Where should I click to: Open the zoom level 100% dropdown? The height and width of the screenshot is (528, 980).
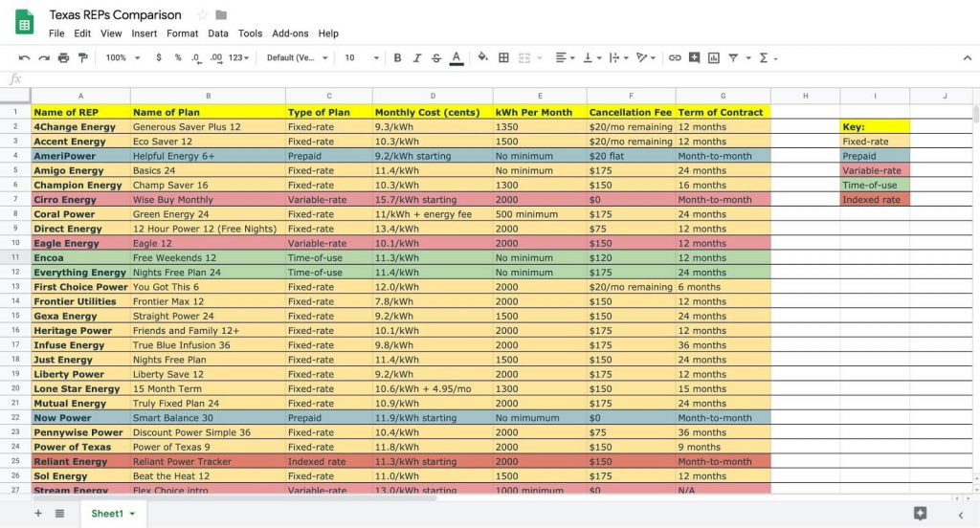tap(122, 58)
